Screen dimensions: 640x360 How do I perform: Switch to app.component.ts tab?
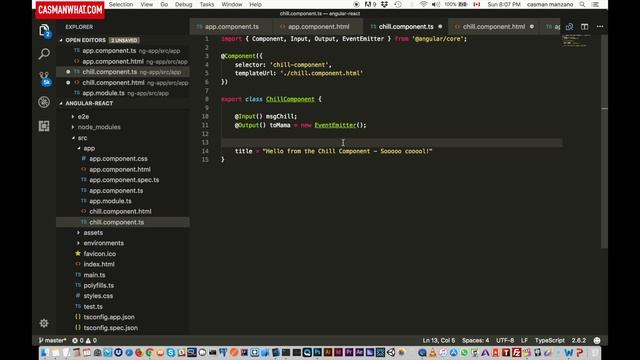(x=231, y=27)
